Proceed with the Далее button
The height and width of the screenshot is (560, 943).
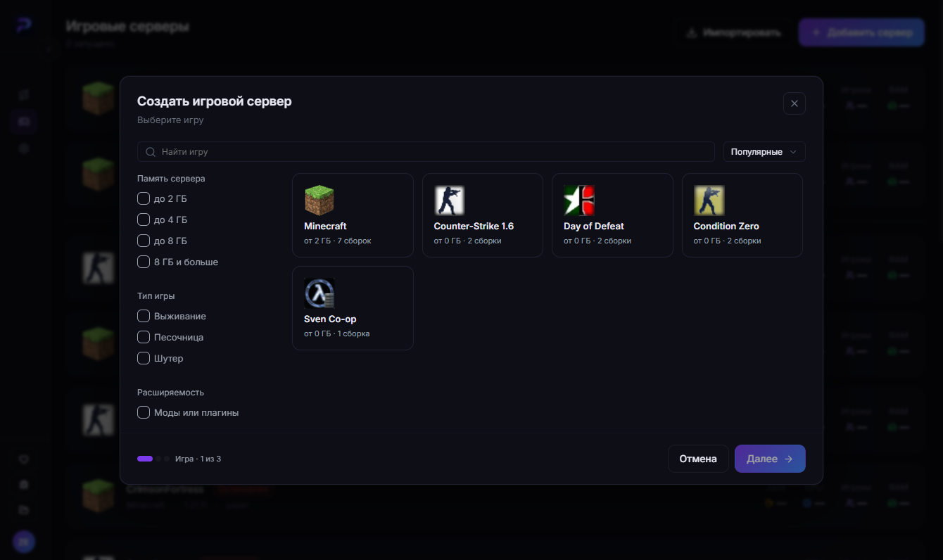[x=770, y=459]
